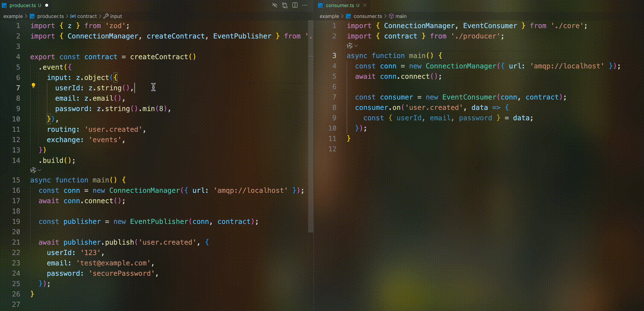The height and width of the screenshot is (311, 644).
Task: Click the cube icon beside 'main' breadcrumb
Action: 391,16
